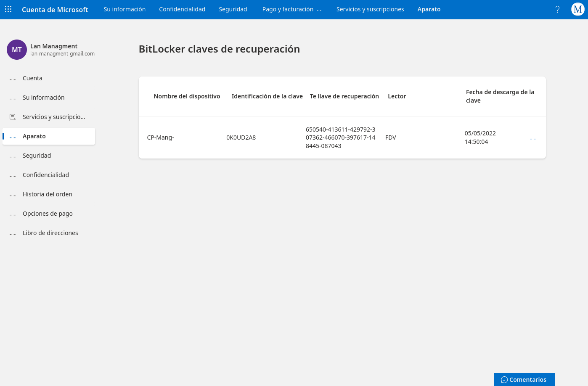Viewport: 588px width, 386px height.
Task: Click Te llave de recuperación header
Action: point(344,96)
